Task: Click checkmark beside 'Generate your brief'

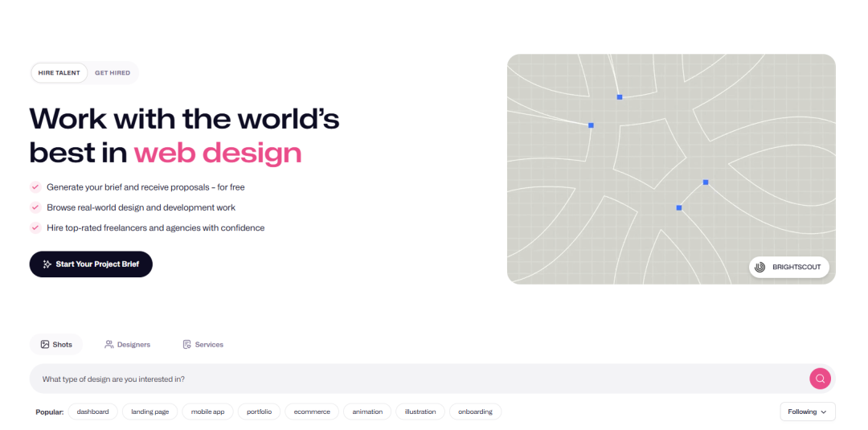Action: 35,187
